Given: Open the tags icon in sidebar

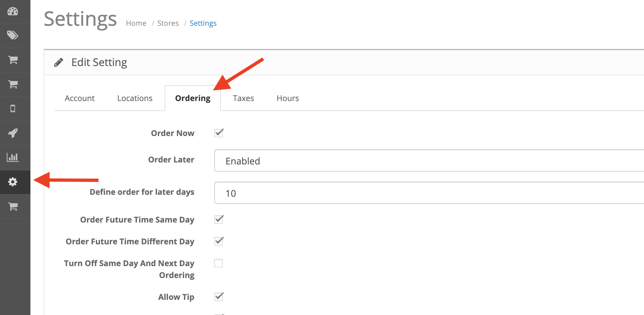Looking at the screenshot, I should tap(13, 35).
